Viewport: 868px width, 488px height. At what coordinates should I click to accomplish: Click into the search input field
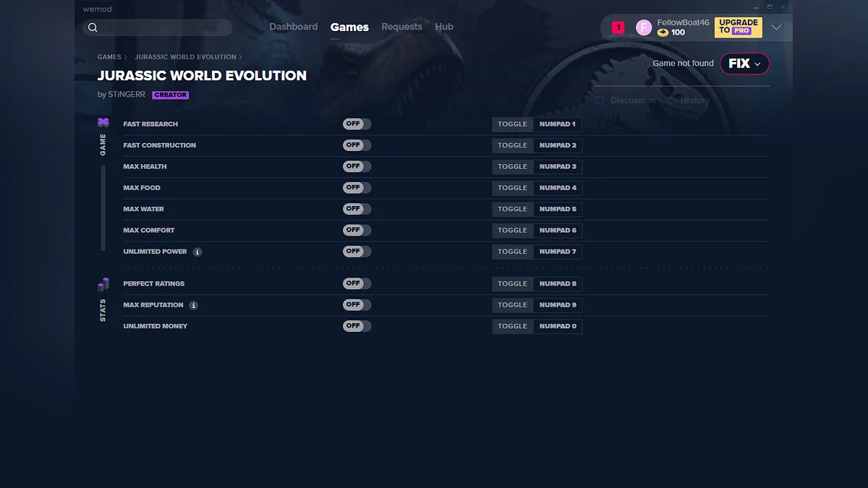158,27
